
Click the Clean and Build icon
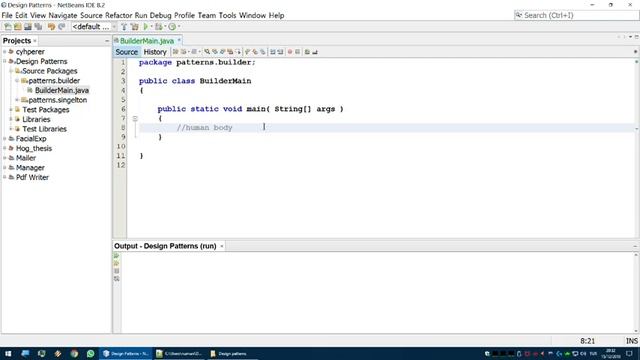tap(134, 27)
